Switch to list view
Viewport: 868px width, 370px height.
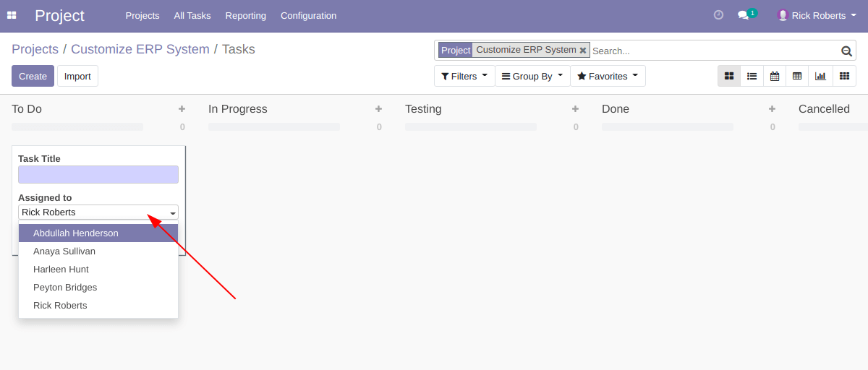pos(752,76)
